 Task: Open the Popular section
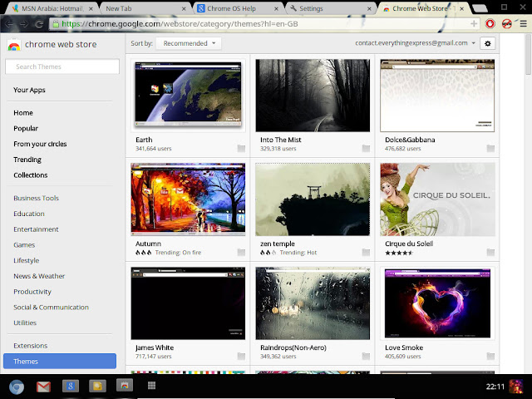pos(26,128)
